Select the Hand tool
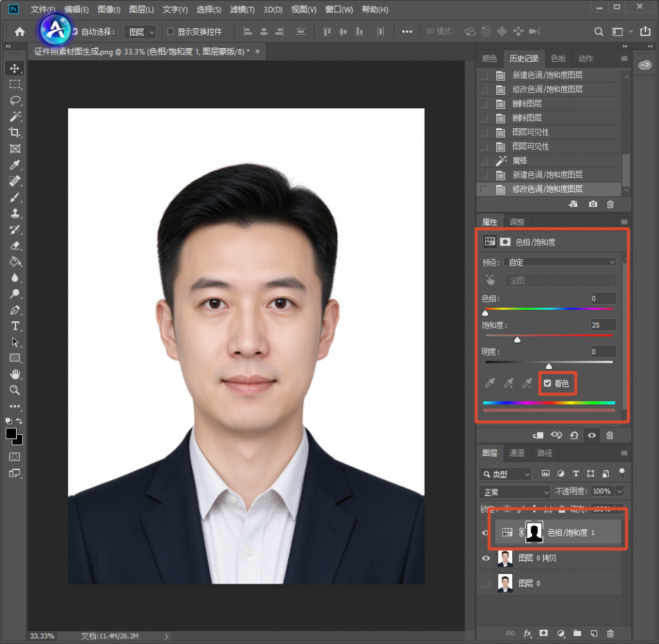This screenshot has height=644, width=659. [x=15, y=374]
